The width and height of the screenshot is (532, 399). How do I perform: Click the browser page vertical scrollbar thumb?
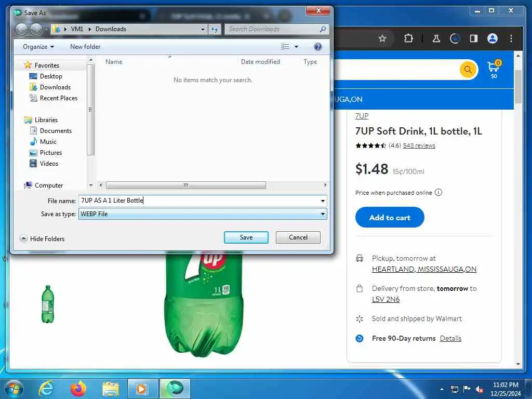click(518, 87)
